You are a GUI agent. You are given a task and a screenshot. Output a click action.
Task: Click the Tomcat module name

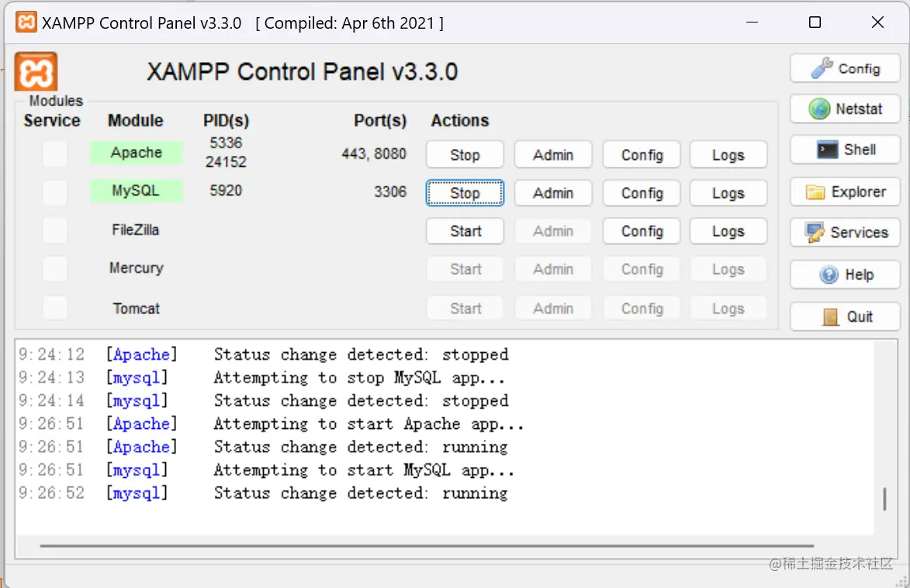coord(137,308)
